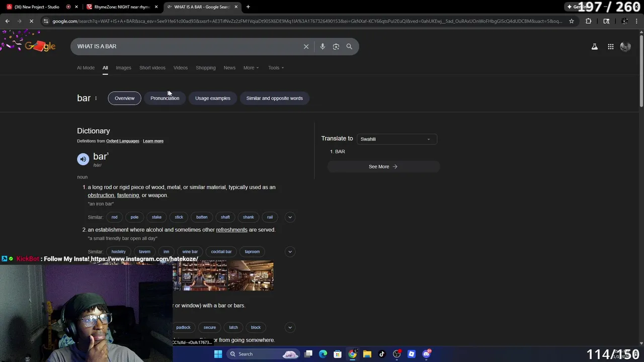The width and height of the screenshot is (644, 362).
Task: Click the browser address bar URL
Action: tap(307, 21)
